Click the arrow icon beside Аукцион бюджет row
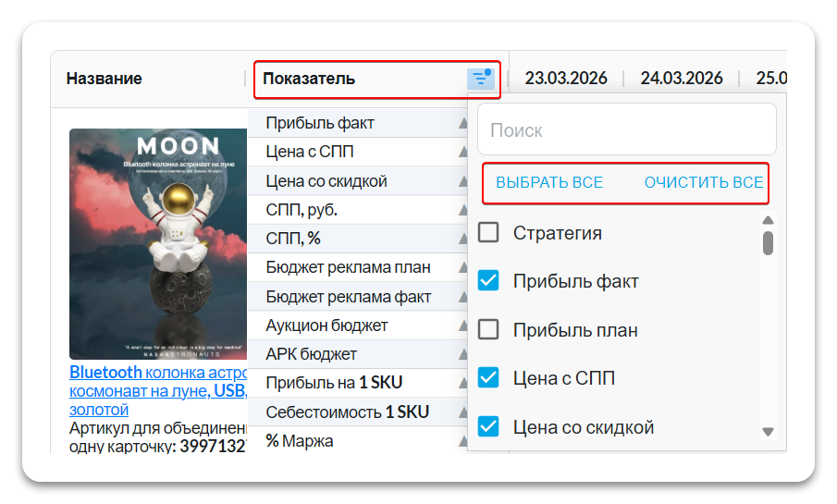 coord(462,326)
